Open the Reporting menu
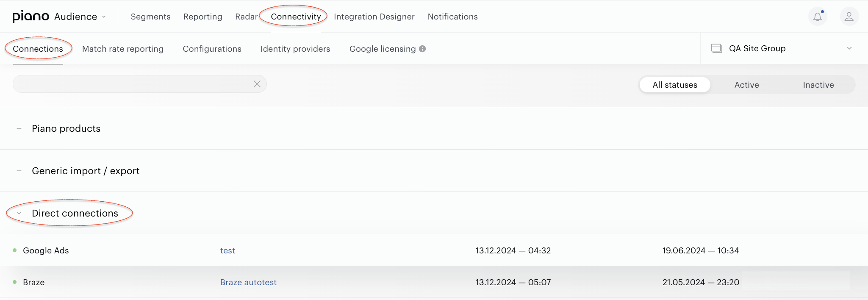The width and height of the screenshot is (868, 300). tap(202, 17)
